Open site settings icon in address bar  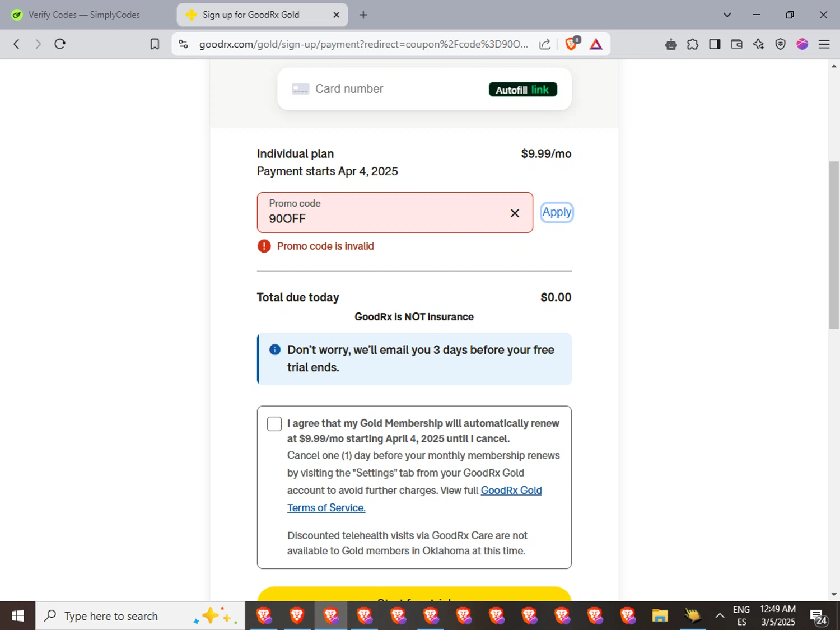183,44
